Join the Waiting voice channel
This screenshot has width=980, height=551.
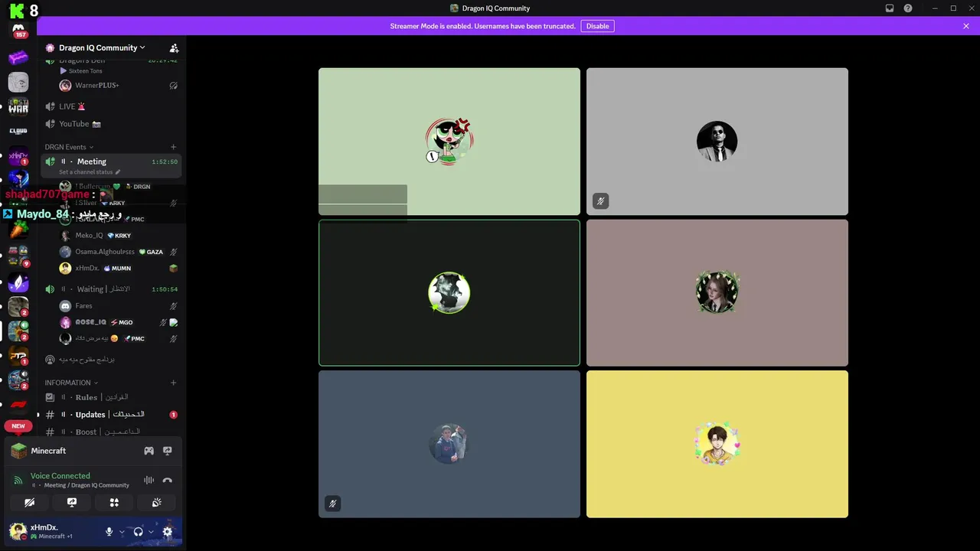tap(111, 289)
